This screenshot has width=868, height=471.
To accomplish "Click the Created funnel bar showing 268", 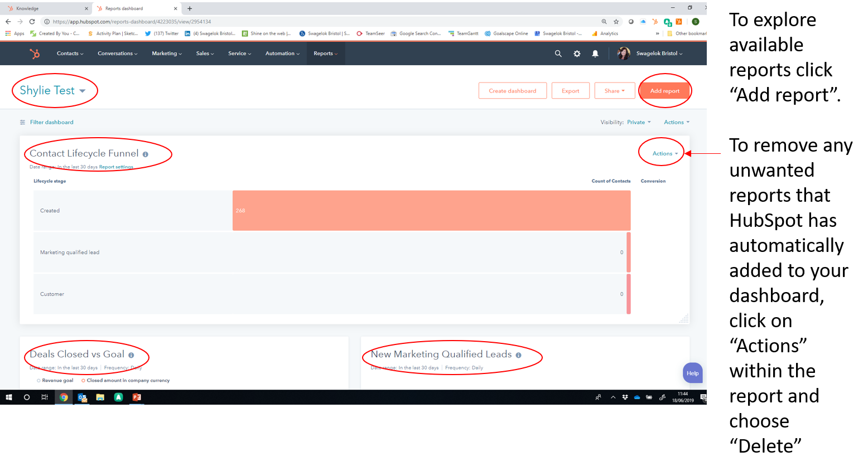I will pyautogui.click(x=432, y=211).
